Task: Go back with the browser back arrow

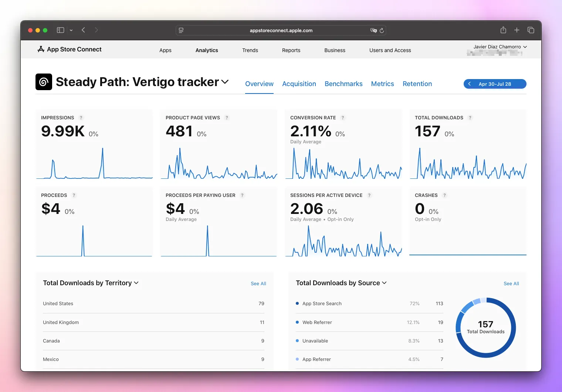Action: tap(84, 30)
